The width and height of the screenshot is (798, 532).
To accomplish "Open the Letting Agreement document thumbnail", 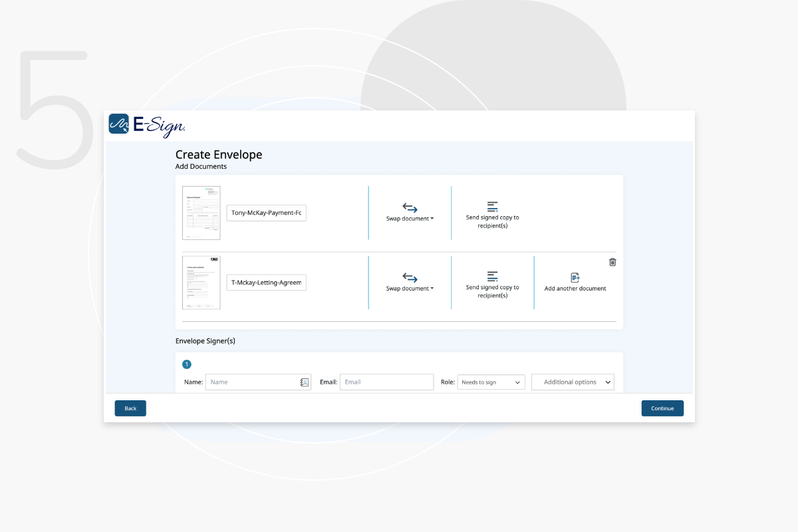I will point(201,283).
